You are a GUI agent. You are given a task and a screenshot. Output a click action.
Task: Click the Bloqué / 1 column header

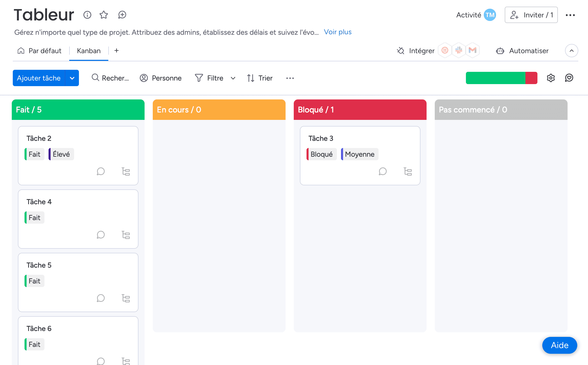pyautogui.click(x=360, y=110)
